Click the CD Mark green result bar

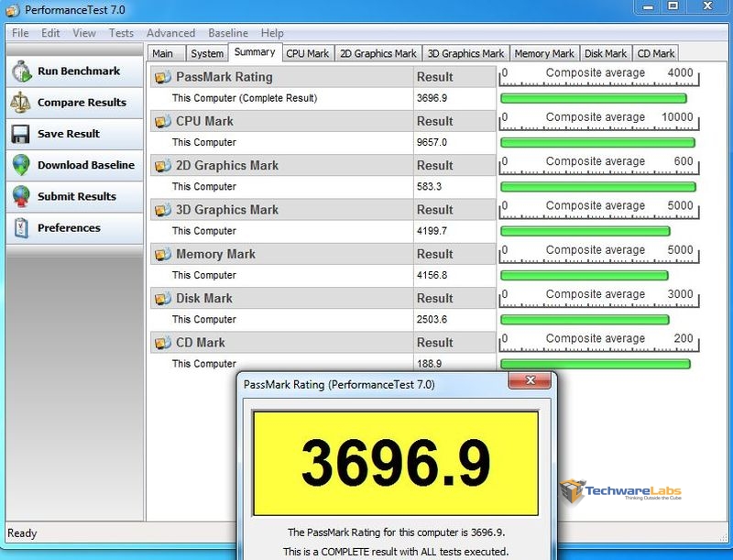(595, 364)
